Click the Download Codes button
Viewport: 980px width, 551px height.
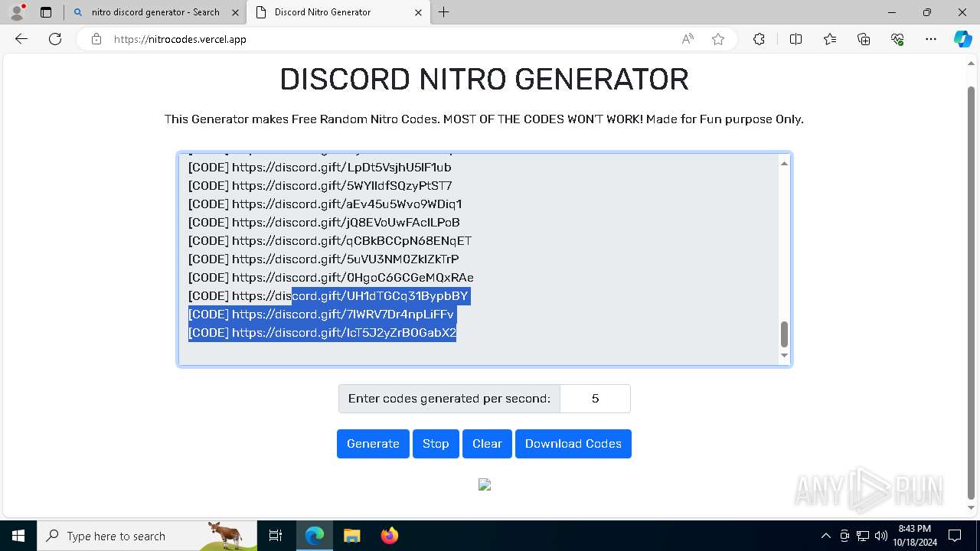tap(573, 444)
